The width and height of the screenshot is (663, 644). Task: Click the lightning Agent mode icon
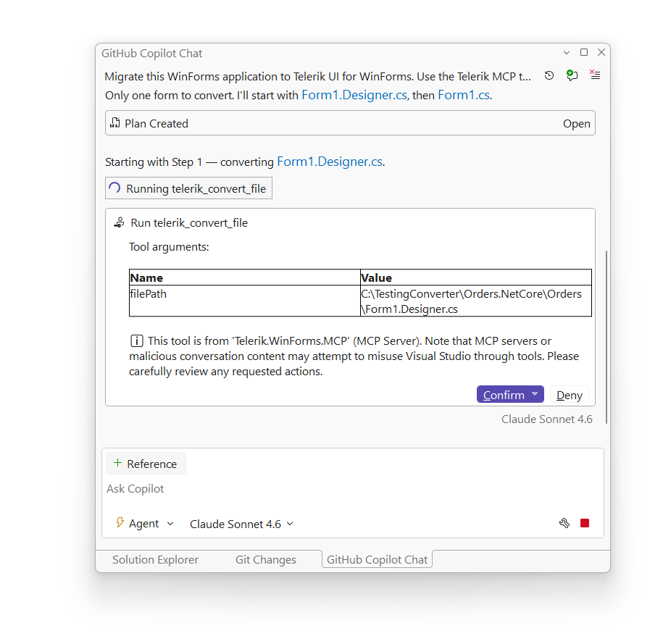tap(120, 522)
